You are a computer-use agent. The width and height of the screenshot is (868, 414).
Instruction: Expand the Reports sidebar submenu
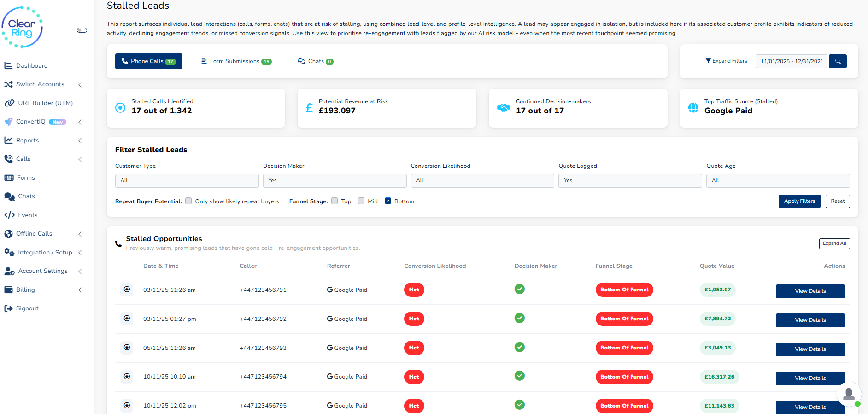click(x=80, y=141)
